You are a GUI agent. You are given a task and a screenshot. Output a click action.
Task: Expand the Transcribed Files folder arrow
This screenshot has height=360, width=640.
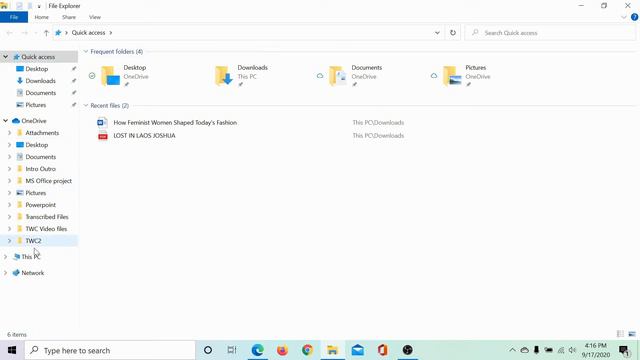(x=9, y=217)
